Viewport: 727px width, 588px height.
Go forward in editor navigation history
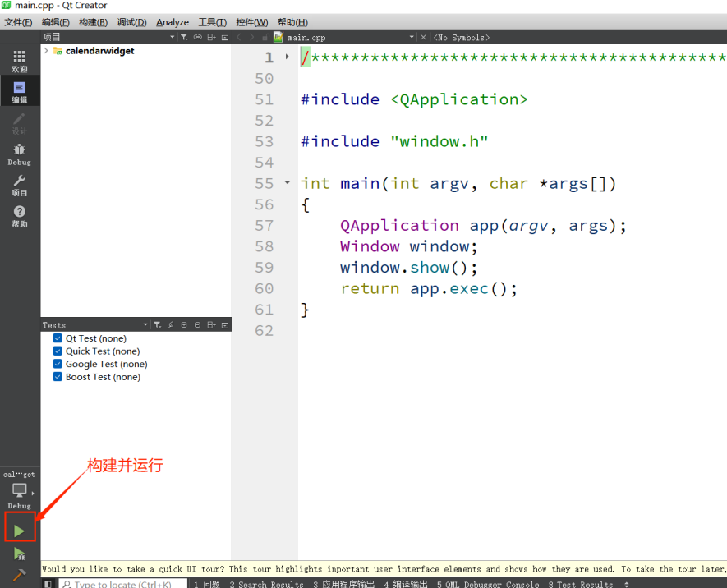coord(251,37)
